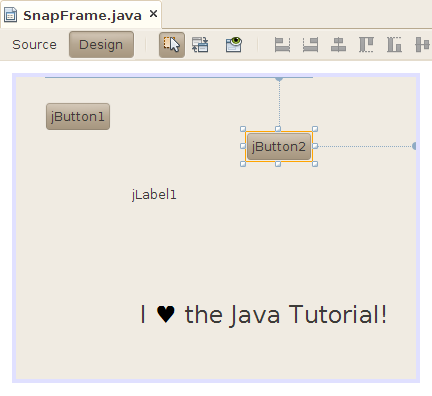Toggle horizontal resizability icon at toolbar edge
Image resolution: width=432 pixels, height=396 pixels.
(x=423, y=45)
